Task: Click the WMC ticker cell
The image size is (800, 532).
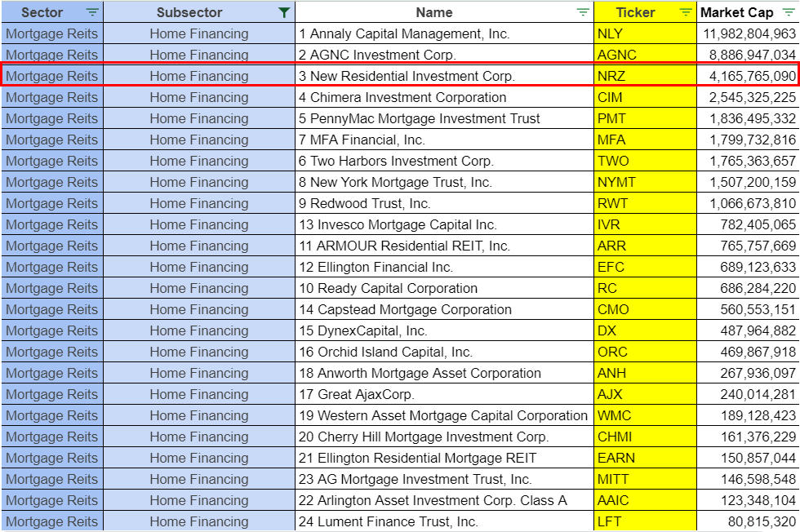Action: pos(646,415)
